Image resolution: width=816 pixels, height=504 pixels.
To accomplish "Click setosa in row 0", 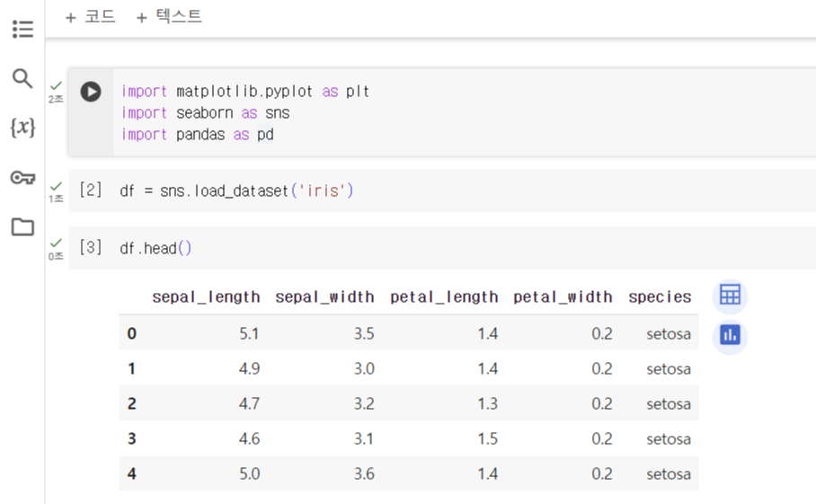I will 669,333.
